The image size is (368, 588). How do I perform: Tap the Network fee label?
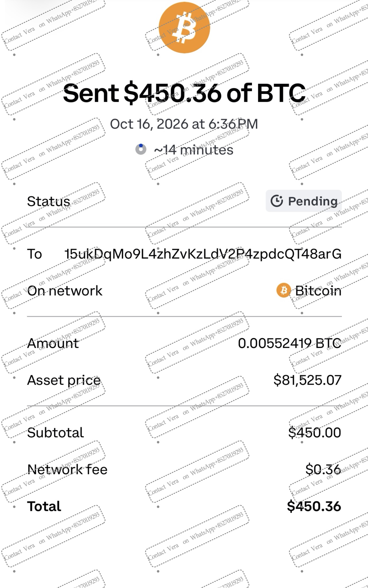click(x=67, y=470)
